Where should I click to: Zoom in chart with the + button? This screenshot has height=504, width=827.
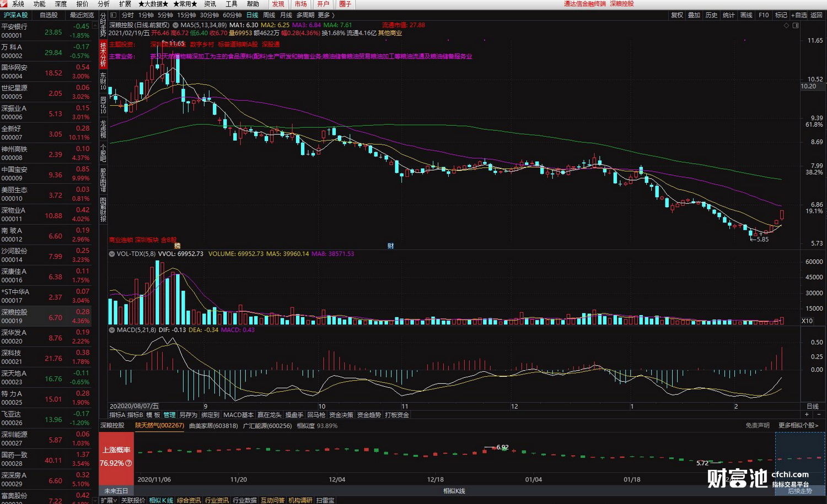807,414
